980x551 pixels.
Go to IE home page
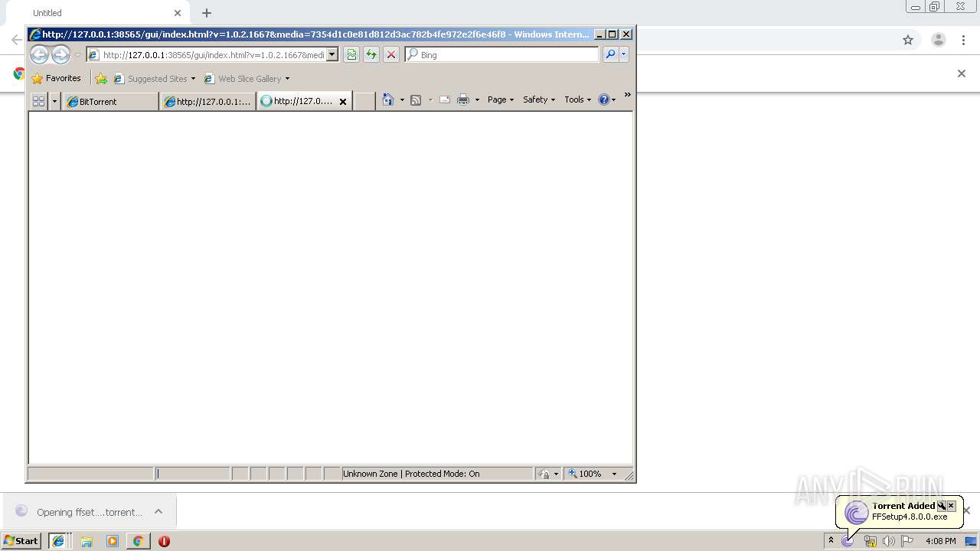(388, 99)
